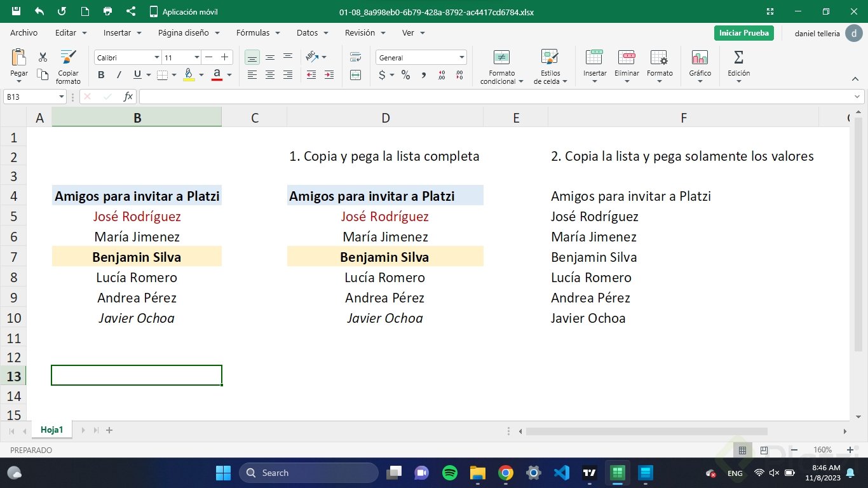Image resolution: width=868 pixels, height=488 pixels.
Task: Open the Datos menu
Action: (313, 32)
